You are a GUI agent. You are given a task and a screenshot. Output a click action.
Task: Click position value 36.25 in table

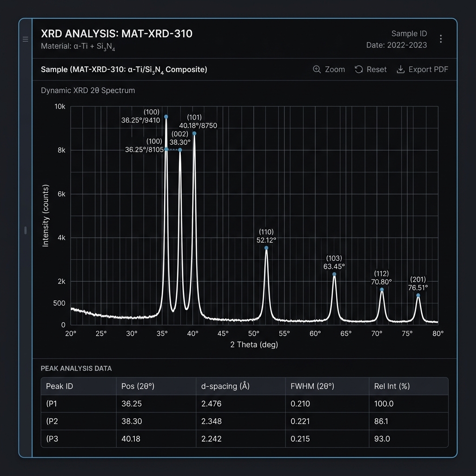click(132, 404)
